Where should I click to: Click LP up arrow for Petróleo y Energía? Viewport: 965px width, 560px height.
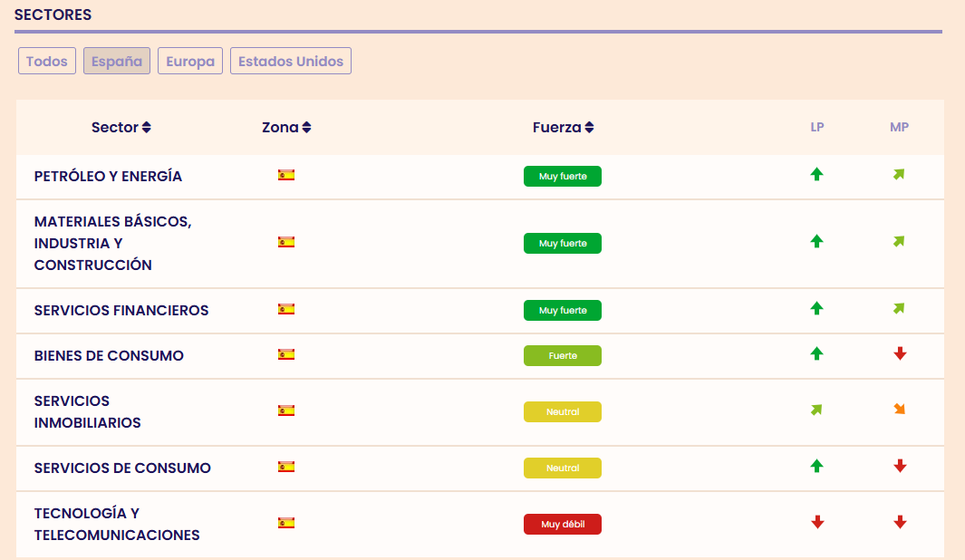816,175
